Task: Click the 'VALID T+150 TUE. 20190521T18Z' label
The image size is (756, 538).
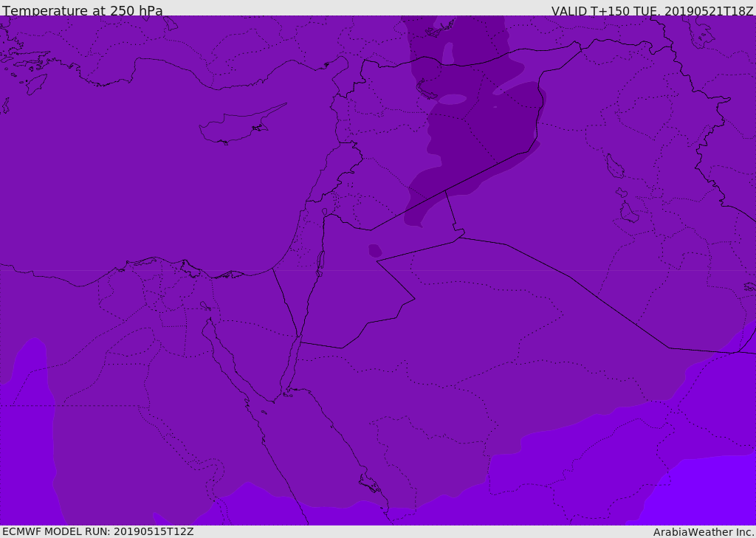Action: [x=653, y=11]
